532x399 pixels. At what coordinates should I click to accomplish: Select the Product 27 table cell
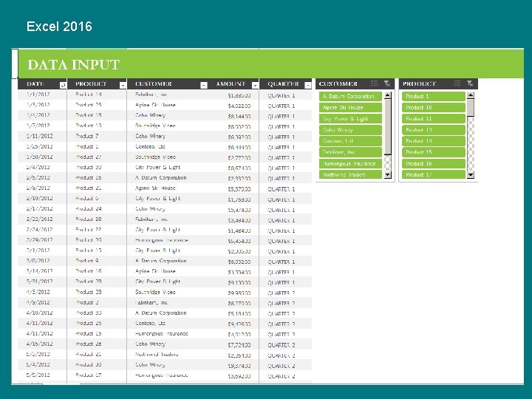(97, 157)
